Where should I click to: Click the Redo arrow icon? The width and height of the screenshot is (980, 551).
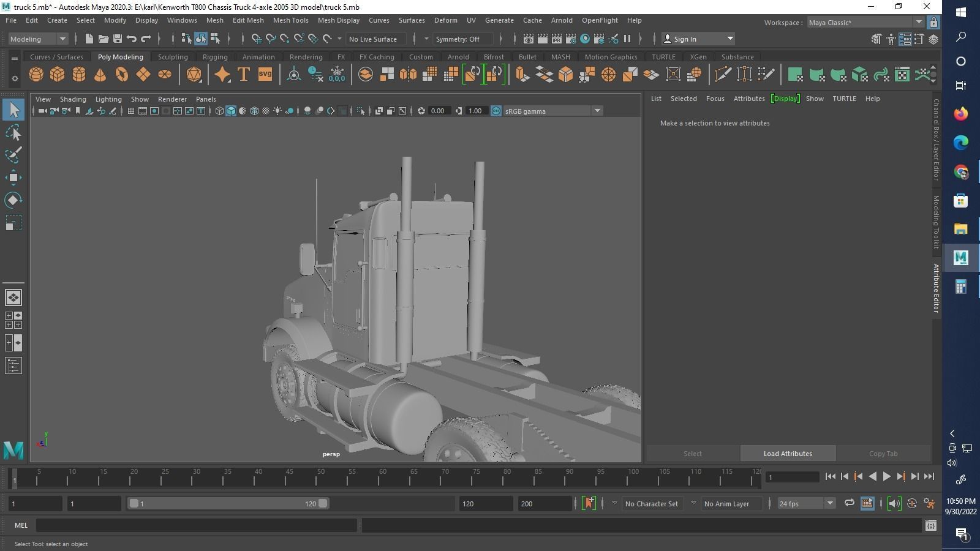click(x=146, y=39)
